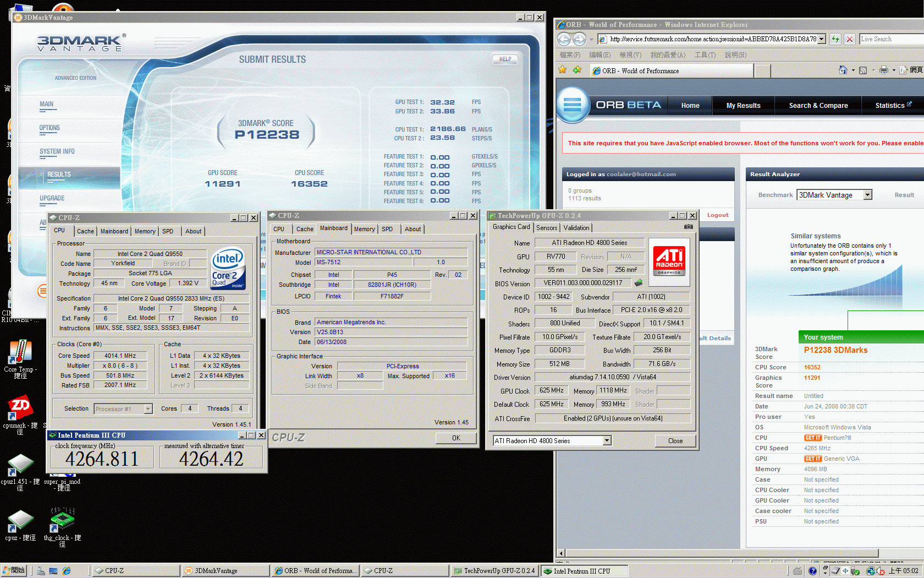The width and height of the screenshot is (924, 578).
Task: Click the IE Stop loading icon
Action: 850,39
